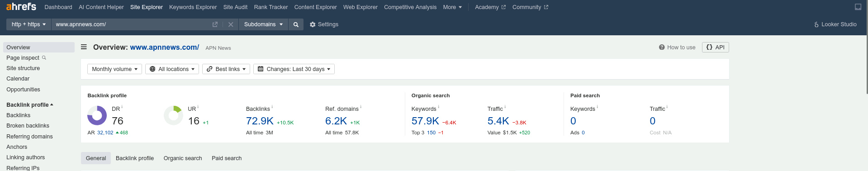Open Content Explorer

[316, 7]
